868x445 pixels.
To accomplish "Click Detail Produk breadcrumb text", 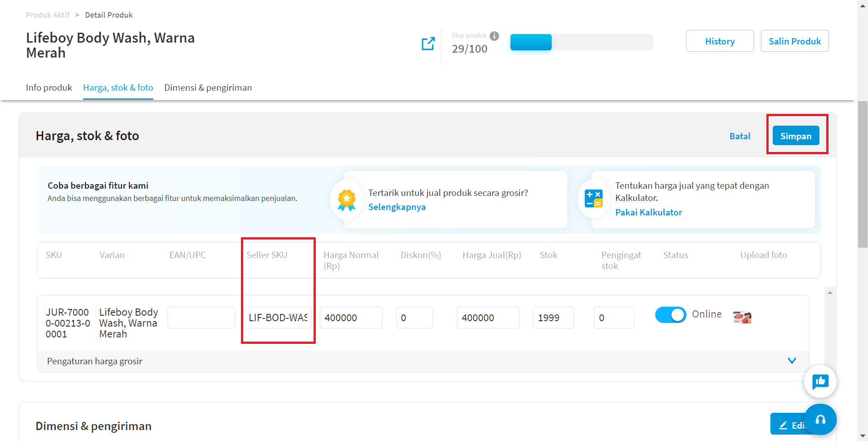I will pyautogui.click(x=109, y=15).
